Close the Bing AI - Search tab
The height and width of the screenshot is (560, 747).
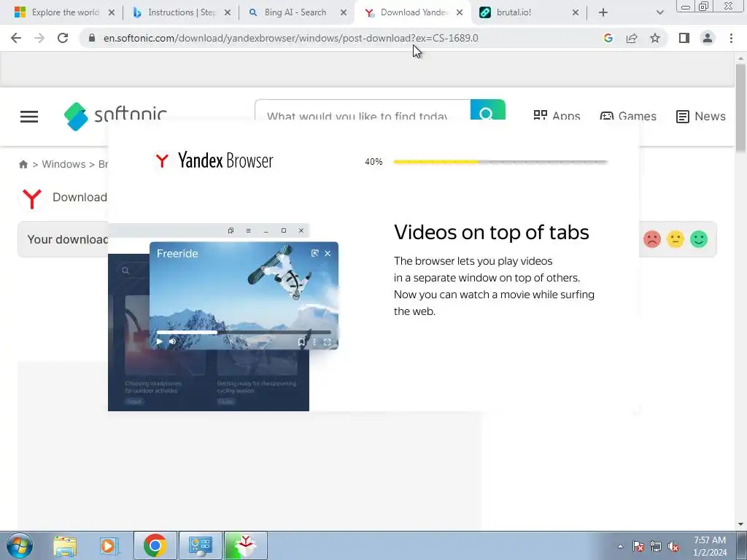click(x=344, y=12)
